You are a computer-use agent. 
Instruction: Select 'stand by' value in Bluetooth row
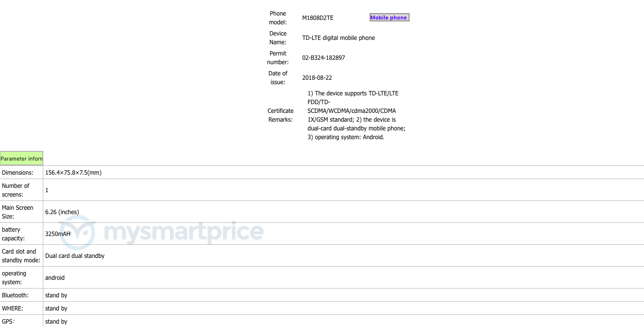tap(56, 295)
